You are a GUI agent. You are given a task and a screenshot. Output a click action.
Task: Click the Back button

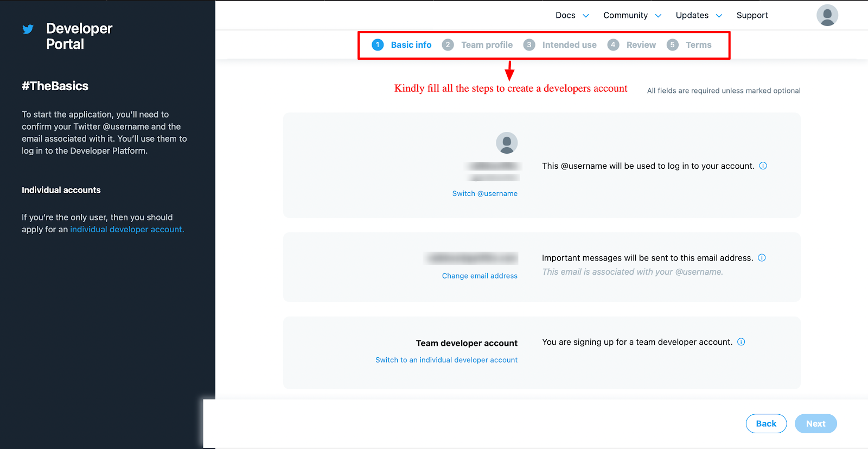pyautogui.click(x=766, y=423)
